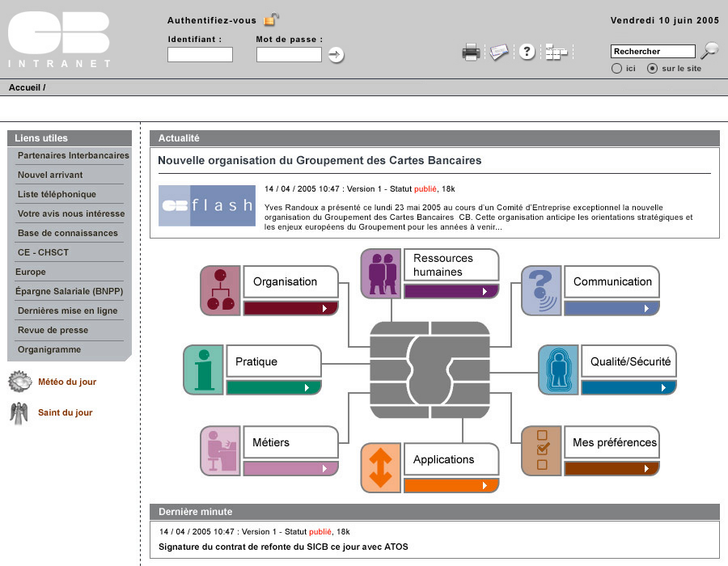Open Partenaires Interbancaires link

[x=73, y=155]
